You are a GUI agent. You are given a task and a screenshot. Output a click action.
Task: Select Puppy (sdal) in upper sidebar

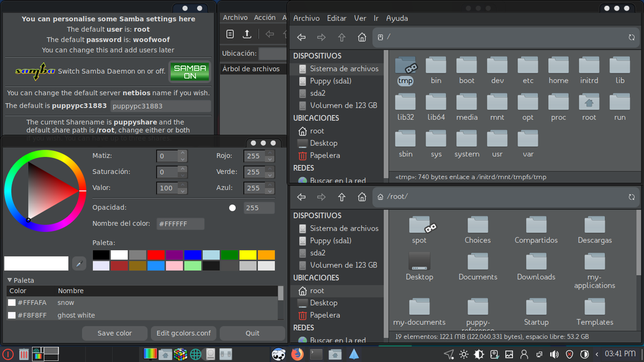tap(336, 81)
